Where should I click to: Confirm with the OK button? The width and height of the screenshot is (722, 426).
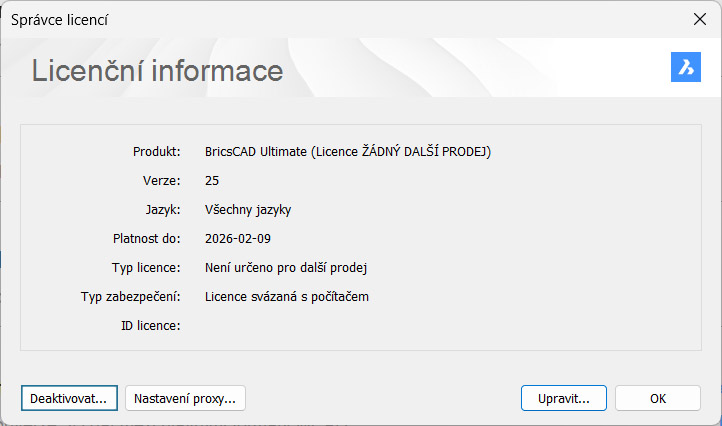coord(657,398)
